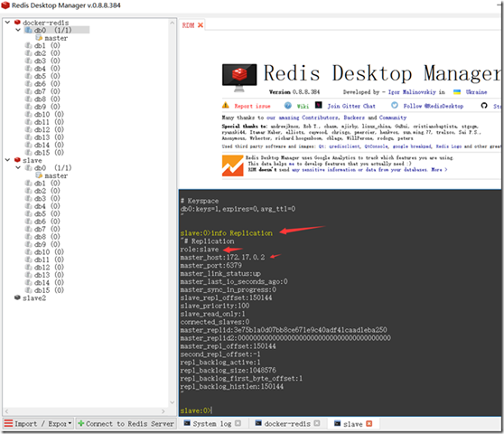Open Igor Malinovskiy developer link
The width and height of the screenshot is (504, 434).
pyautogui.click(x=412, y=92)
